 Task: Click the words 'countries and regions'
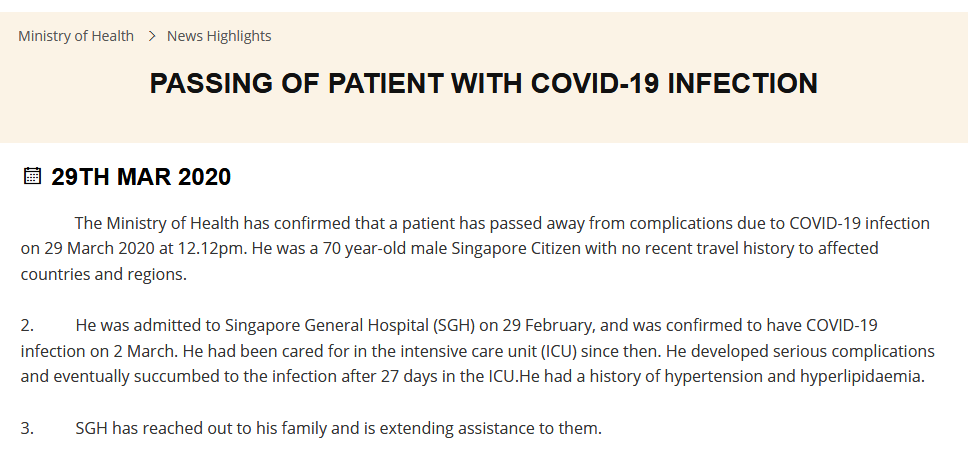(102, 275)
